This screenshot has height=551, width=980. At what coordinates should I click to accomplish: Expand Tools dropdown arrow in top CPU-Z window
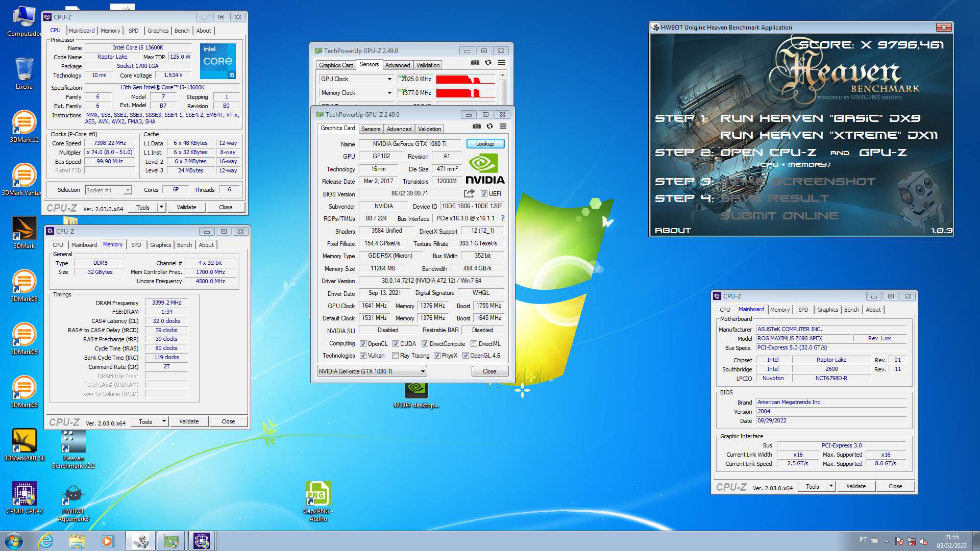coord(162,207)
